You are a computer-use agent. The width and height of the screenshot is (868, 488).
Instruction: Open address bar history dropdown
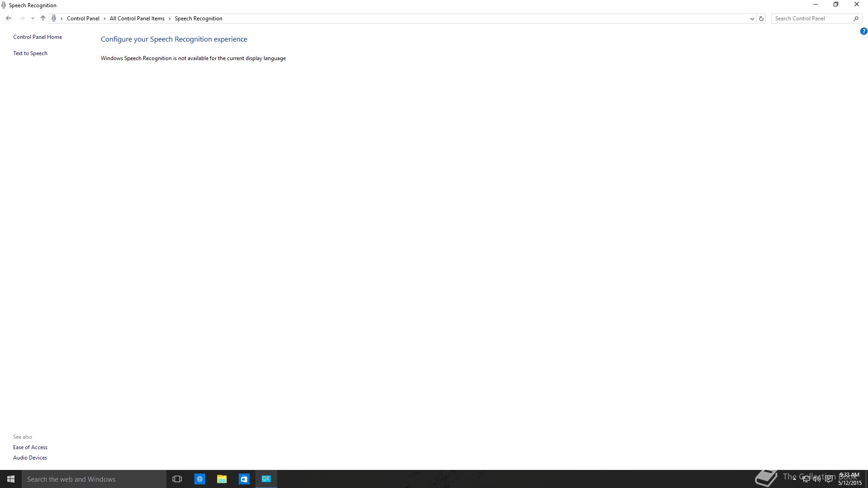pyautogui.click(x=752, y=19)
